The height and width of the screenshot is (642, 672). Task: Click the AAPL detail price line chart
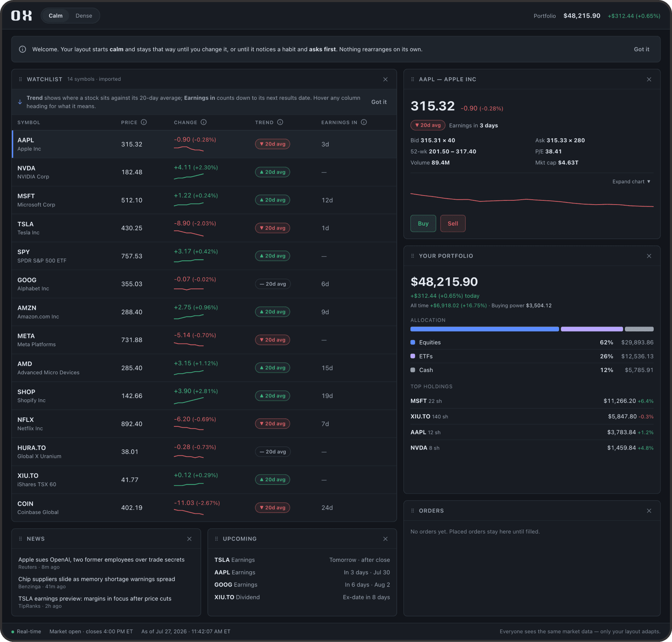532,200
